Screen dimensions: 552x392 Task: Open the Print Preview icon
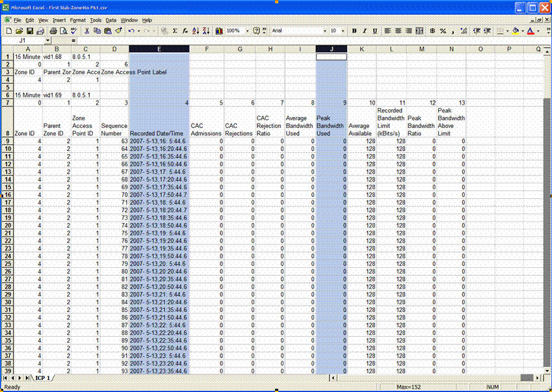pos(64,31)
